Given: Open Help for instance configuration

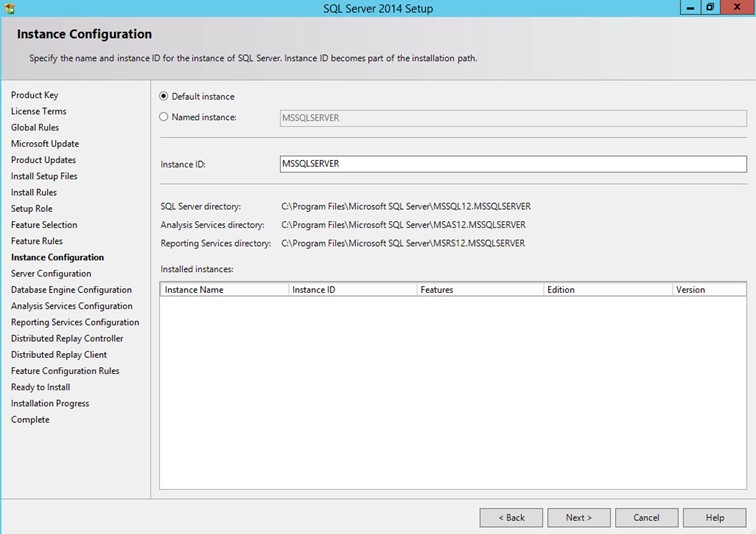Looking at the screenshot, I should point(714,517).
